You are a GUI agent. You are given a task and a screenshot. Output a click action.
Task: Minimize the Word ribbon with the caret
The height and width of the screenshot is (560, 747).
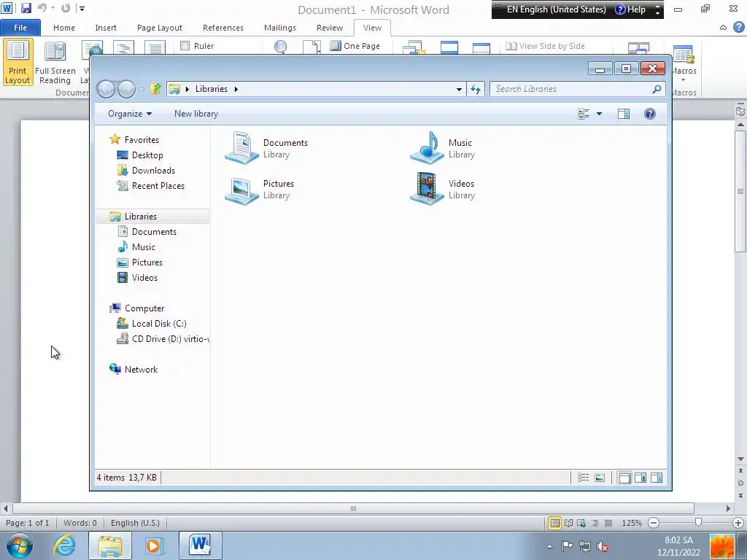(723, 28)
